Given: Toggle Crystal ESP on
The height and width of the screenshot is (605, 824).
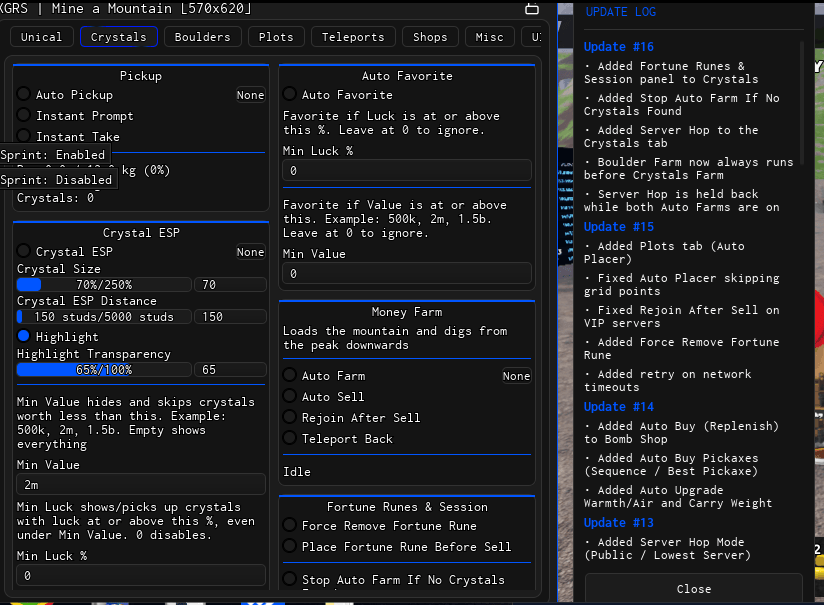Looking at the screenshot, I should (24, 251).
